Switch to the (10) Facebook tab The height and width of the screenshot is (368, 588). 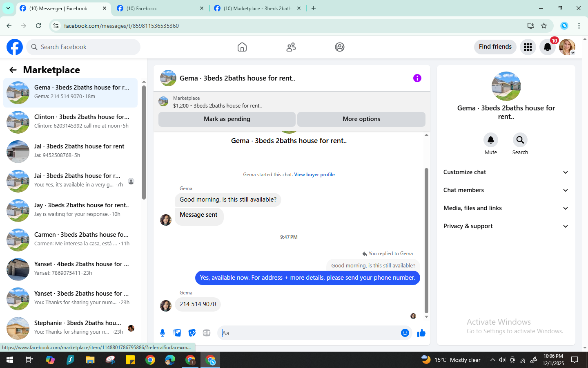coord(160,8)
